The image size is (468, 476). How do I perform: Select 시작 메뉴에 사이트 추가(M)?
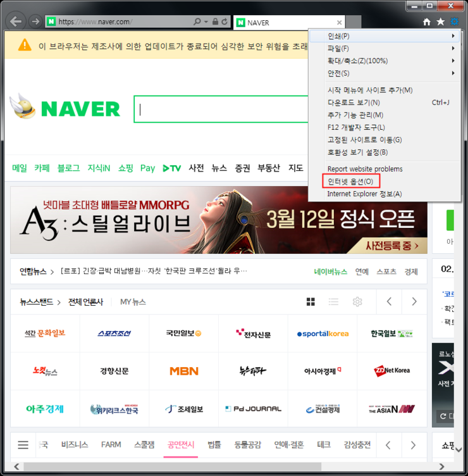coord(385,90)
